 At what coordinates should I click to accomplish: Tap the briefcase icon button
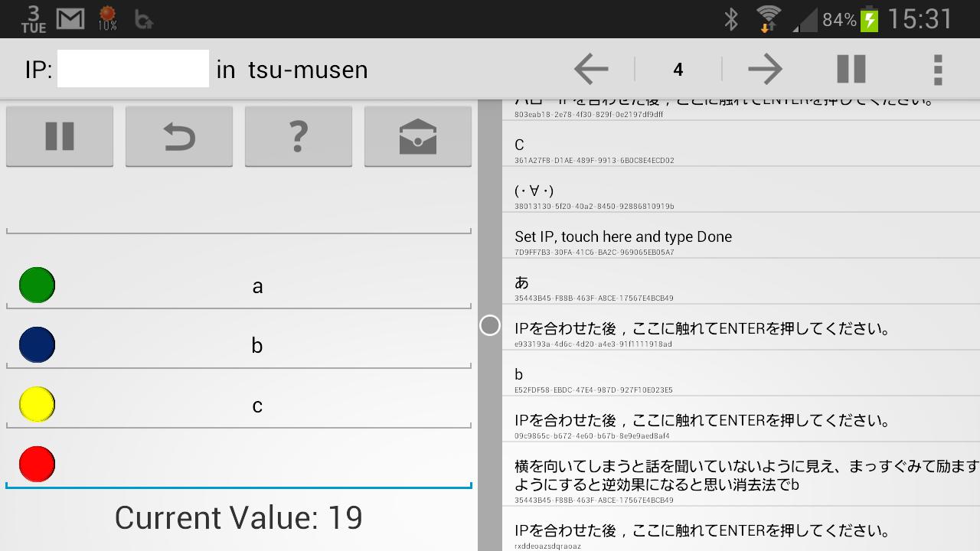(418, 136)
